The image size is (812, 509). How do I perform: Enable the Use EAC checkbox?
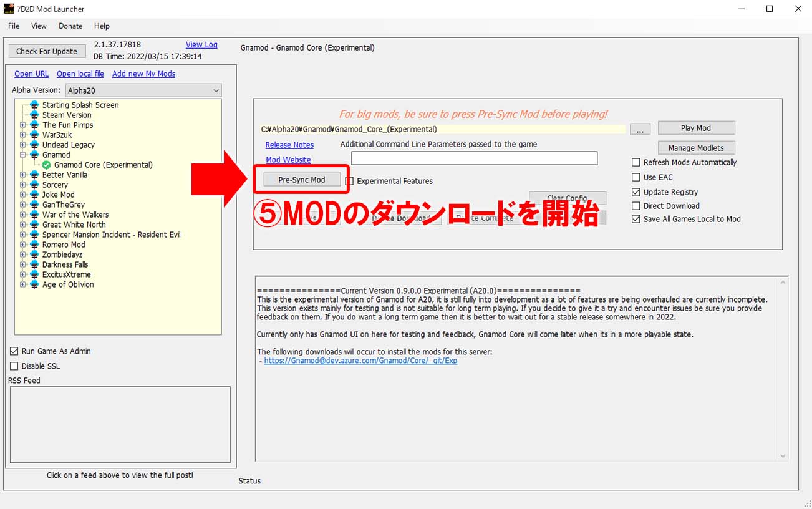pyautogui.click(x=636, y=177)
